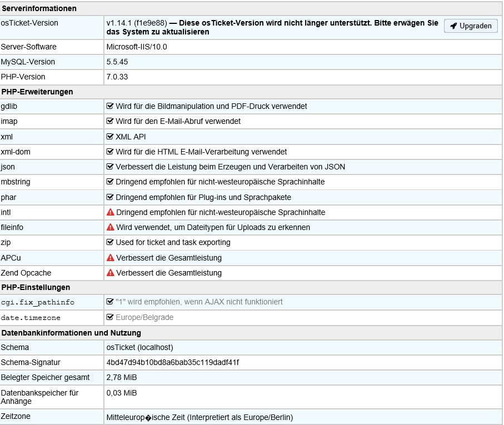Click the intl extension name
The image size is (504, 425).
click(x=6, y=212)
